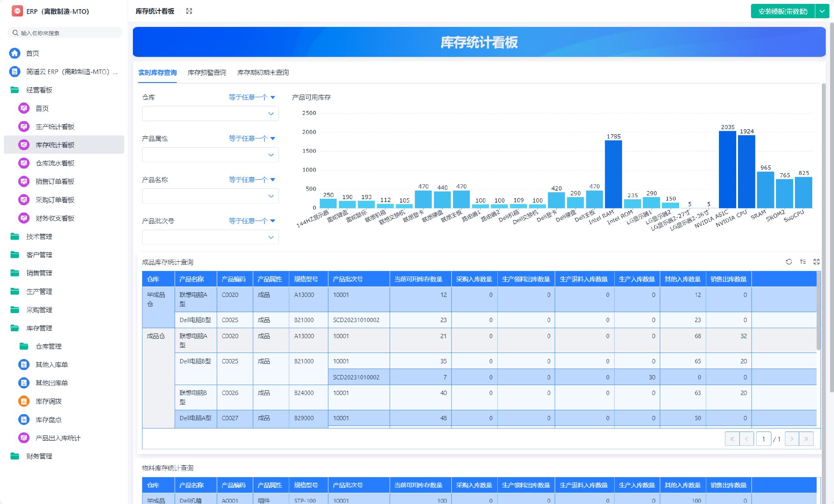
Task: Click the sort icon above the finished goods table
Action: [803, 262]
